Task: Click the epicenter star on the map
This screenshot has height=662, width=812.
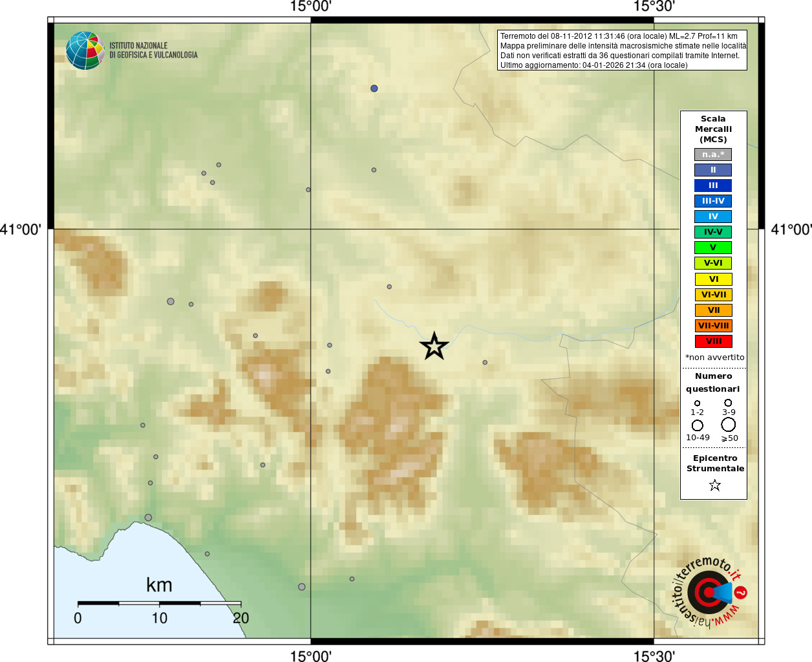Action: click(x=434, y=346)
